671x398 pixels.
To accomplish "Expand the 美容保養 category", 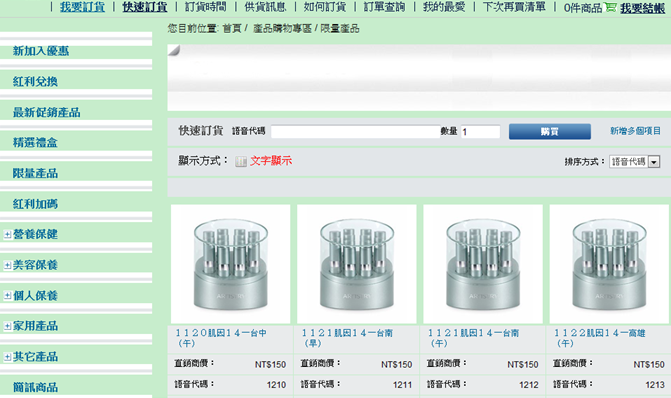I will tap(7, 265).
